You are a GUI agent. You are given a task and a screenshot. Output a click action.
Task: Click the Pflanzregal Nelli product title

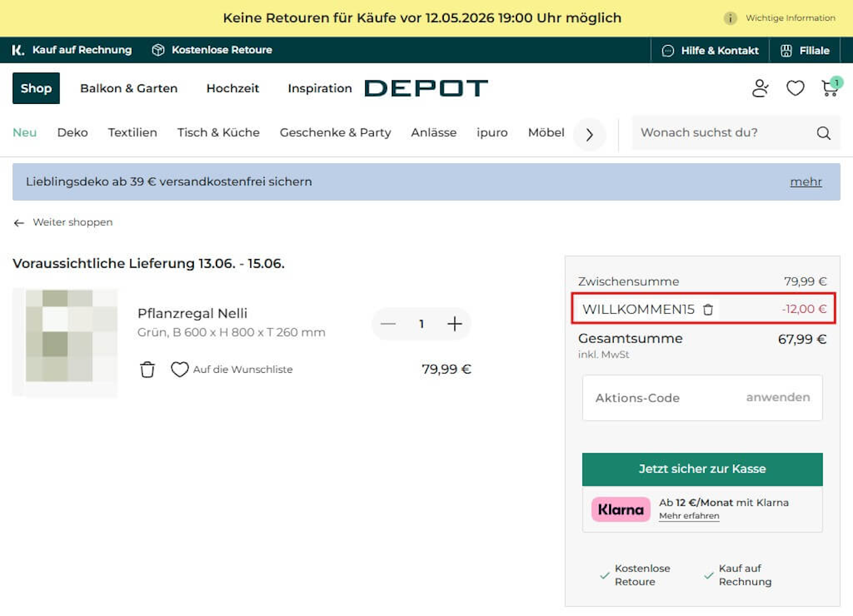coord(193,313)
